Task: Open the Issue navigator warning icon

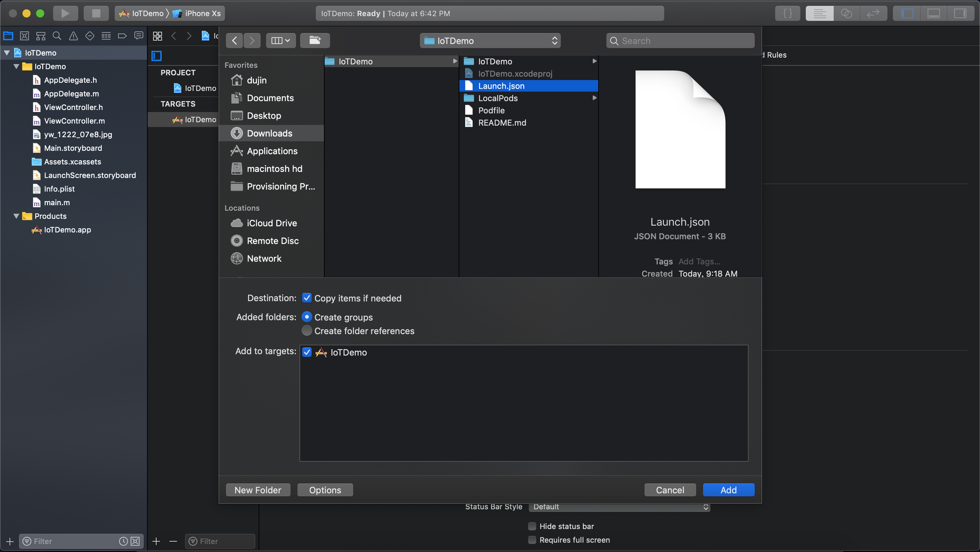Action: coord(73,36)
